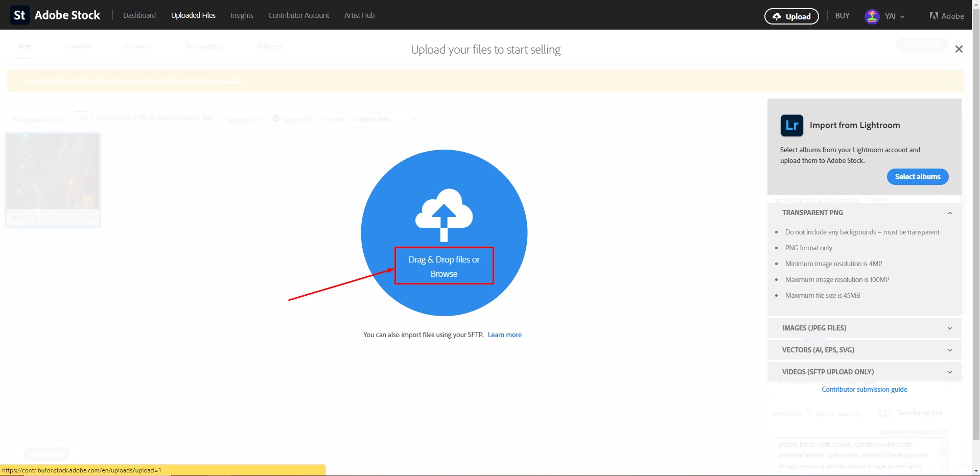Toggle the Select All checkbox
Viewport: 980px width, 476px height.
point(276,119)
